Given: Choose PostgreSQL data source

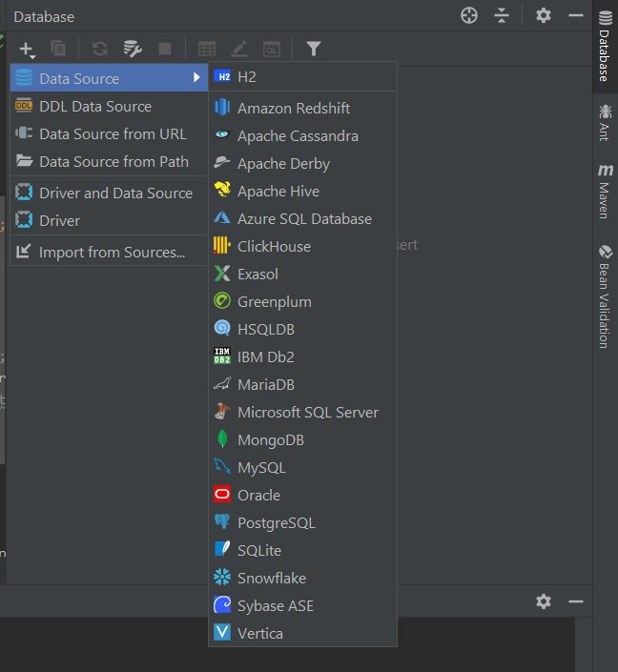Looking at the screenshot, I should click(302, 523).
